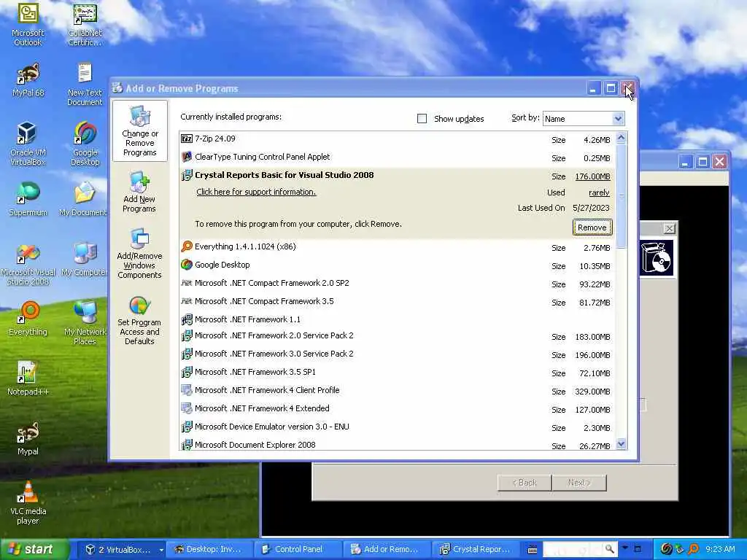This screenshot has height=560, width=747.
Task: Click the .NET Compact Framework 2.0 SP2 icon
Action: point(187,284)
